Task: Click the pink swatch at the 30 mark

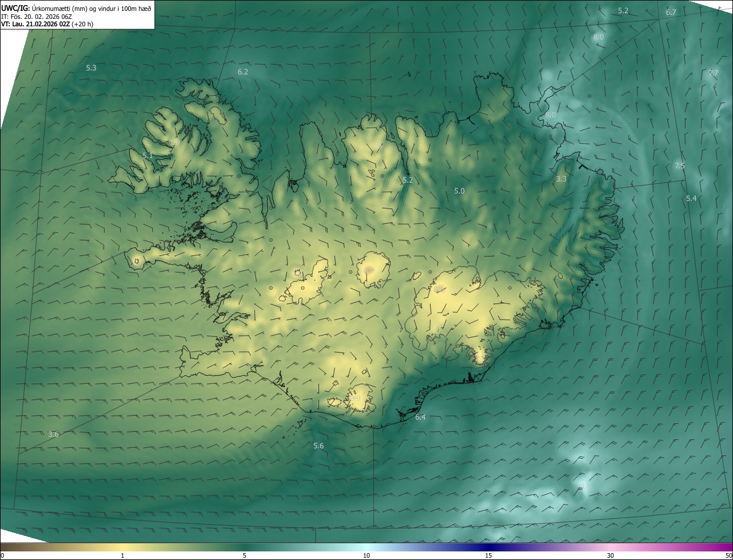Action: (610, 547)
